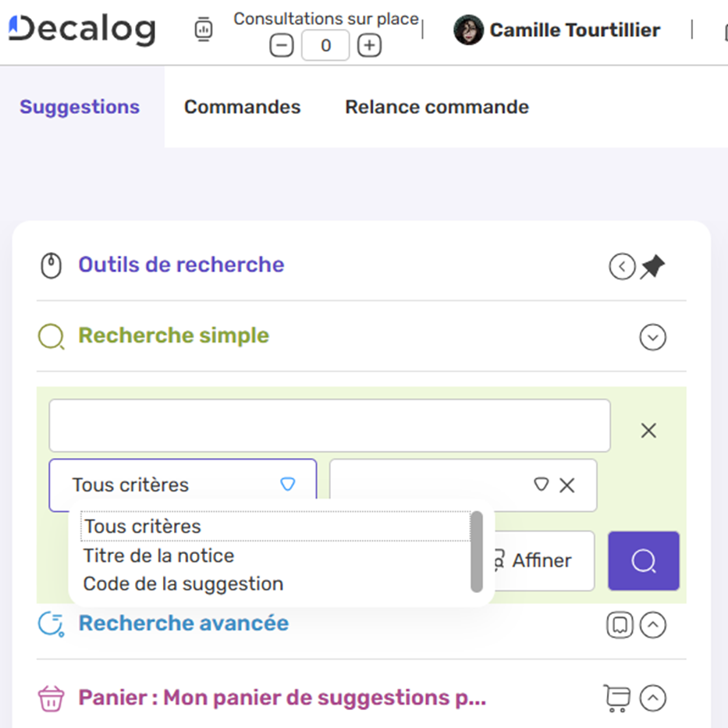Run search with purple magnifier button
This screenshot has height=728, width=728.
click(643, 561)
